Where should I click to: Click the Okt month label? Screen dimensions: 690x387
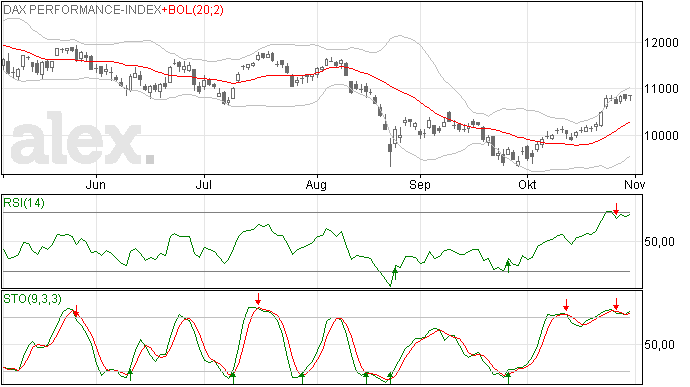[527, 185]
